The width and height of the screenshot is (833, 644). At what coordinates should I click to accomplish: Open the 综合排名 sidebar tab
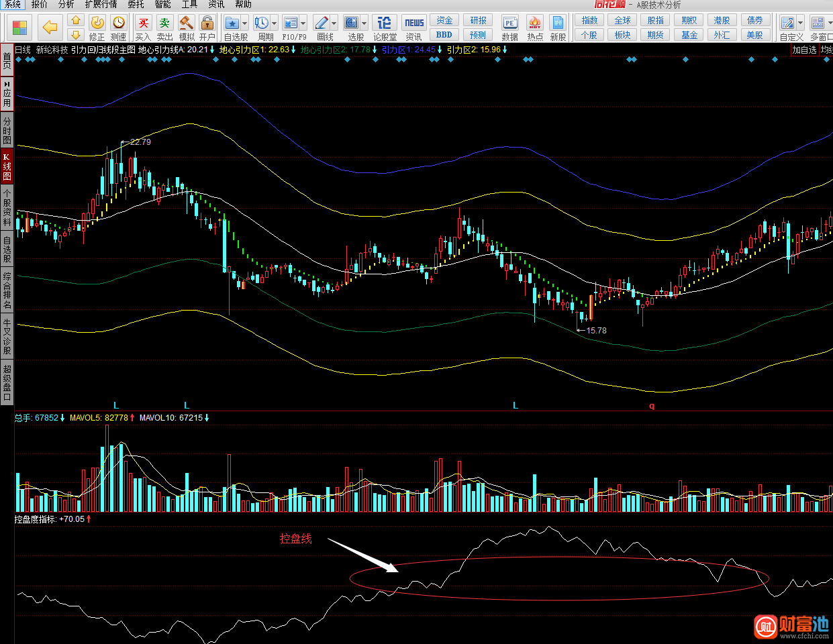(x=7, y=290)
